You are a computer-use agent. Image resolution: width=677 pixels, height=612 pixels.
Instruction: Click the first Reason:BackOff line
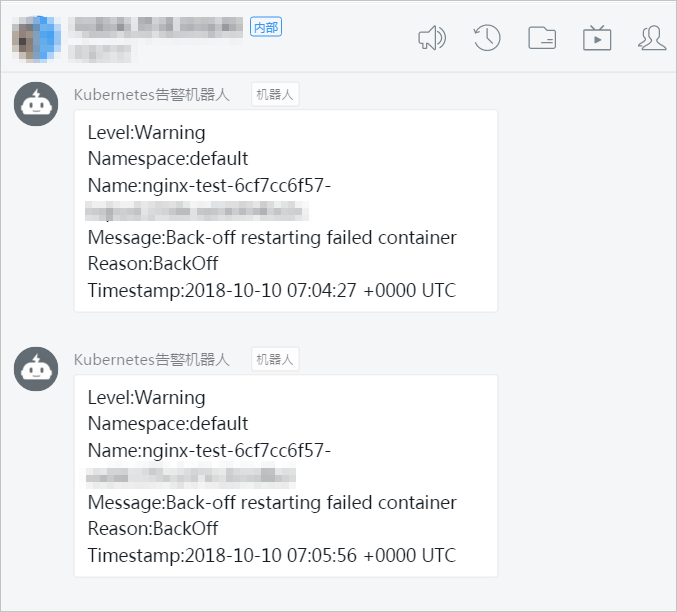(x=153, y=263)
